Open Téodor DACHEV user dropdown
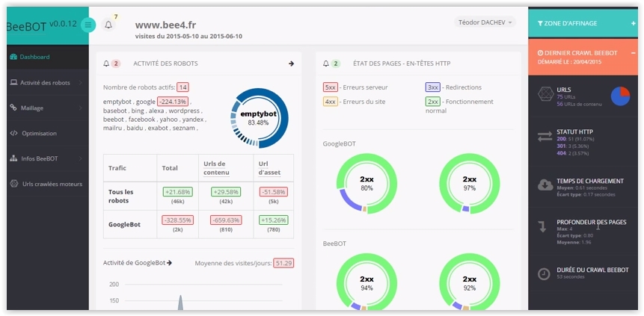The width and height of the screenshot is (644, 316). (x=485, y=22)
